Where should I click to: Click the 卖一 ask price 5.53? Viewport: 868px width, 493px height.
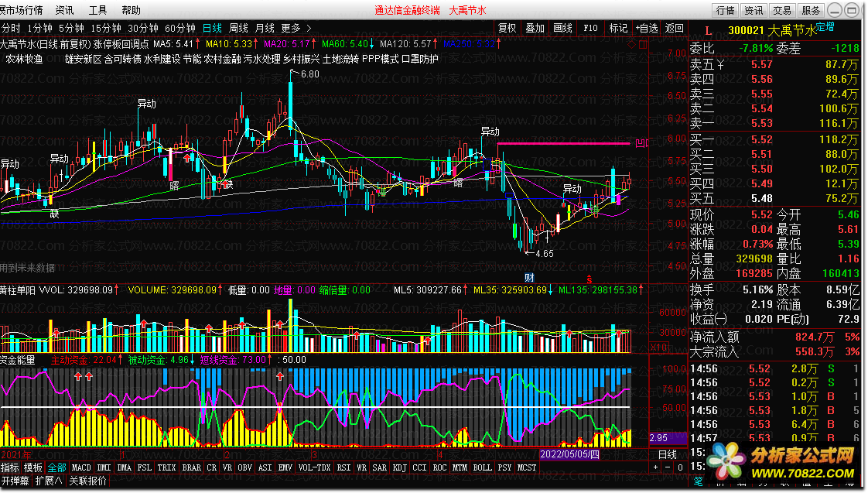tap(762, 123)
